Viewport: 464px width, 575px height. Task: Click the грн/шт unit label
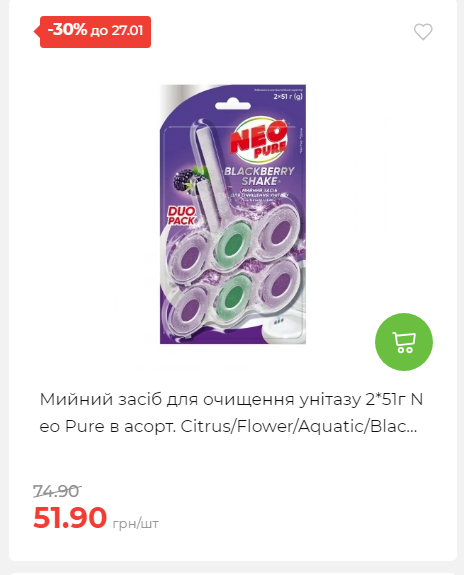point(136,523)
